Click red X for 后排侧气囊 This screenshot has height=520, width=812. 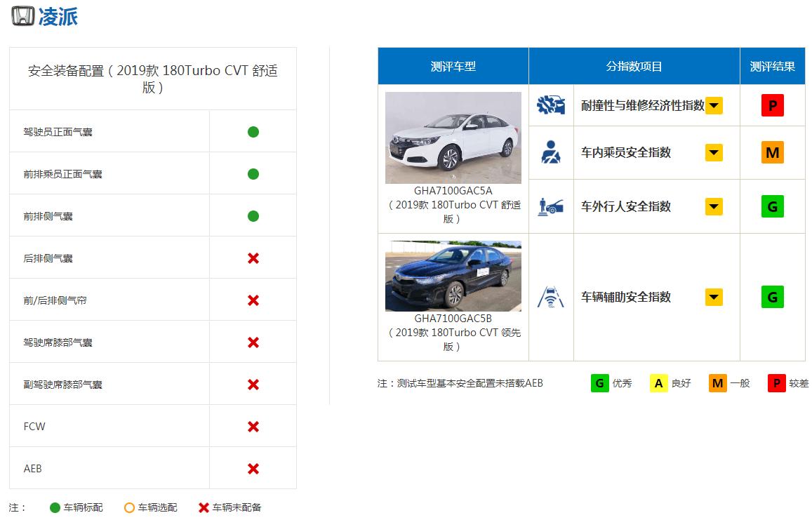[253, 258]
